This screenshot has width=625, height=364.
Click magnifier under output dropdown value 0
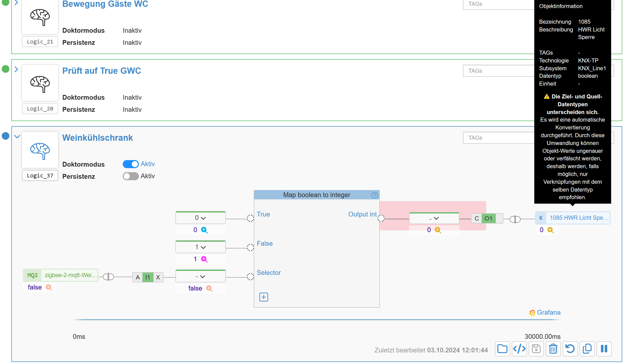pyautogui.click(x=438, y=230)
